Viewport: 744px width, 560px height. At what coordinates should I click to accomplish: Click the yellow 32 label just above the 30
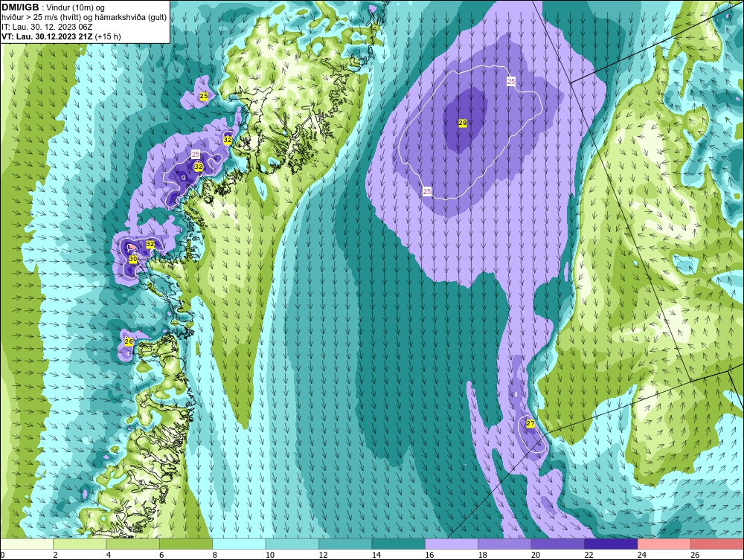[x=150, y=244]
